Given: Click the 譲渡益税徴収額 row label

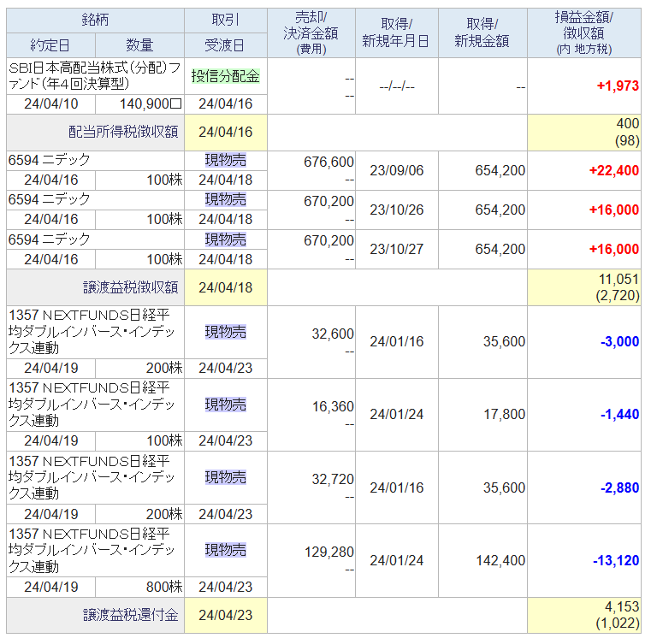Looking at the screenshot, I should [130, 287].
